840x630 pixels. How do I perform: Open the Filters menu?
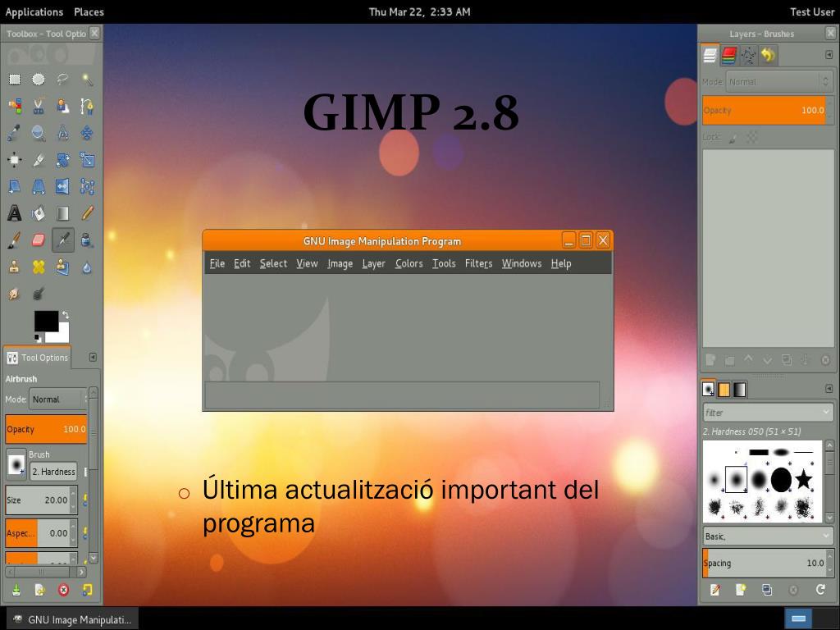tap(478, 263)
